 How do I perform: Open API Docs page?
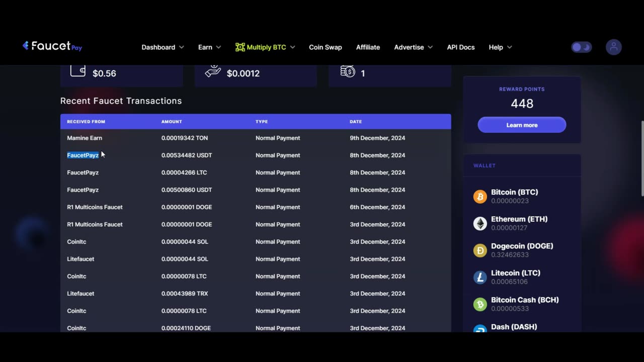tap(460, 47)
